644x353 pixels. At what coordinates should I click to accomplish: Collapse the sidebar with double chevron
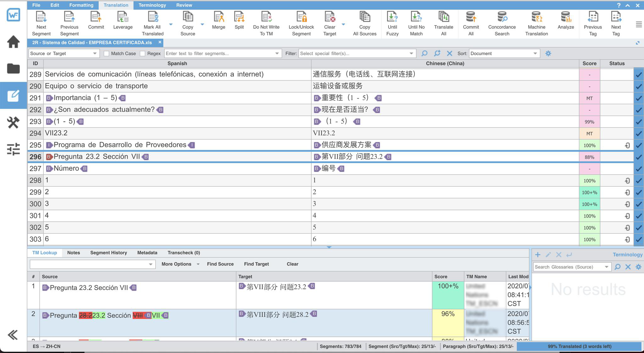(13, 335)
